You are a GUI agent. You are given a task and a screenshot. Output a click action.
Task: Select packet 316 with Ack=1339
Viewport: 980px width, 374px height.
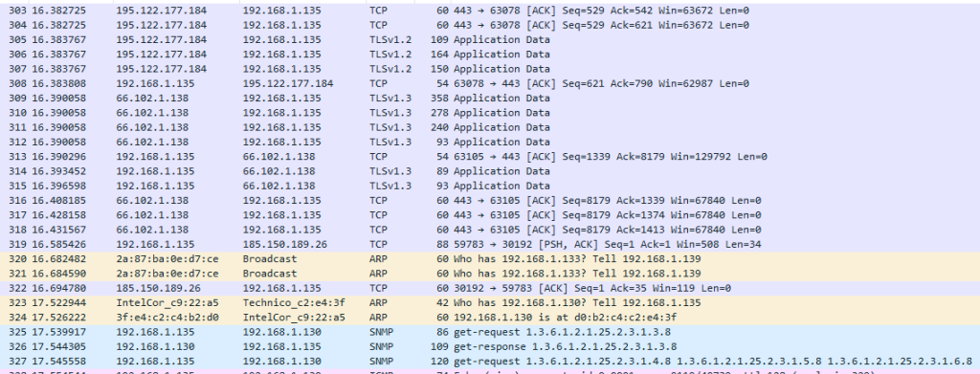click(x=490, y=201)
